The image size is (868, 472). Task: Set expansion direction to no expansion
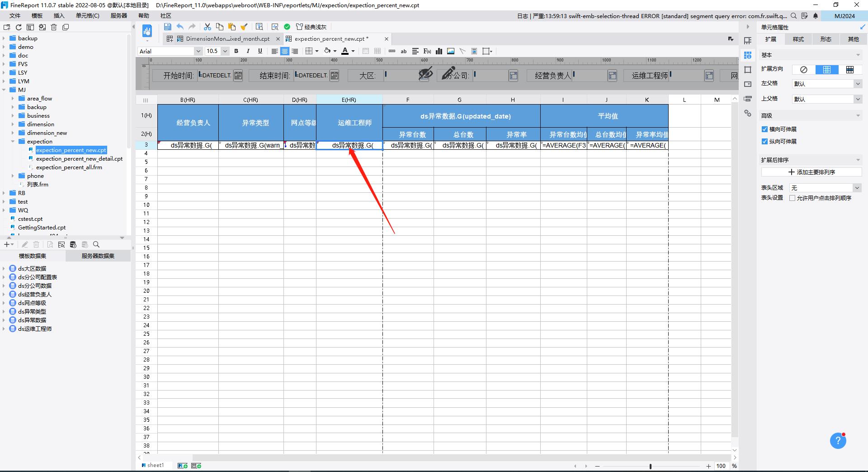[x=804, y=70]
